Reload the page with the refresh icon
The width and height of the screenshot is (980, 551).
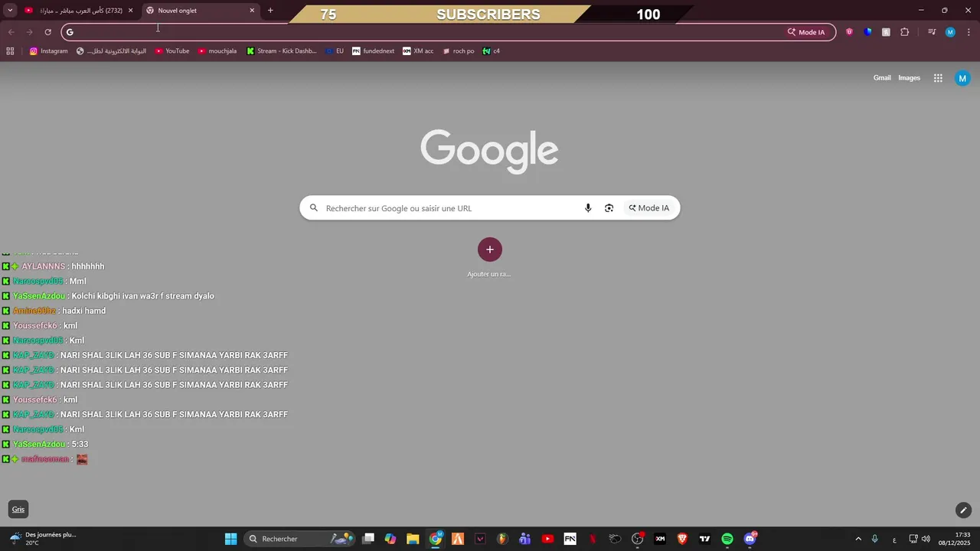pos(47,32)
